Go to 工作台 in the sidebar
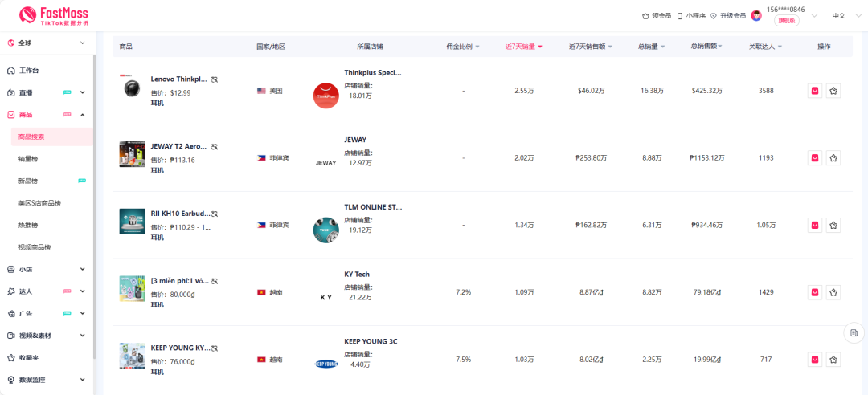The width and height of the screenshot is (868, 395). (29, 71)
